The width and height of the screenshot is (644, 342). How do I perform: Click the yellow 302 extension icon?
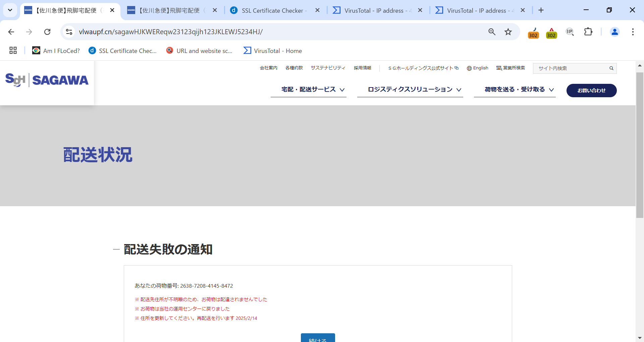coord(551,33)
